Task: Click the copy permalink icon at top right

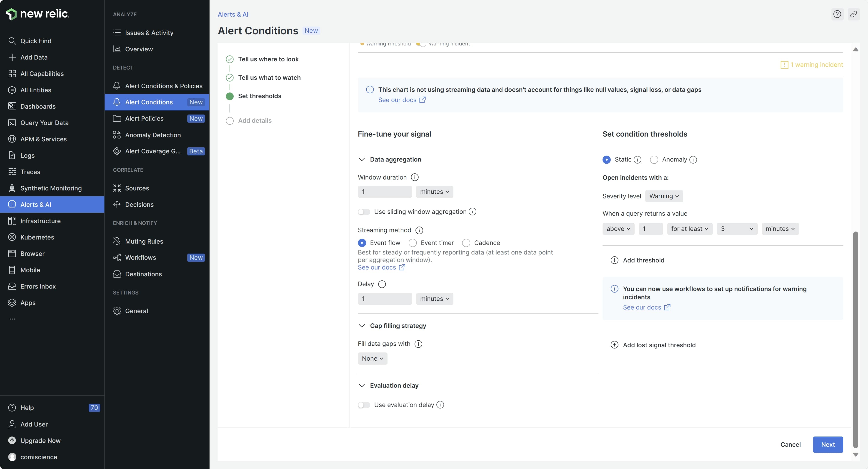Action: [x=853, y=14]
